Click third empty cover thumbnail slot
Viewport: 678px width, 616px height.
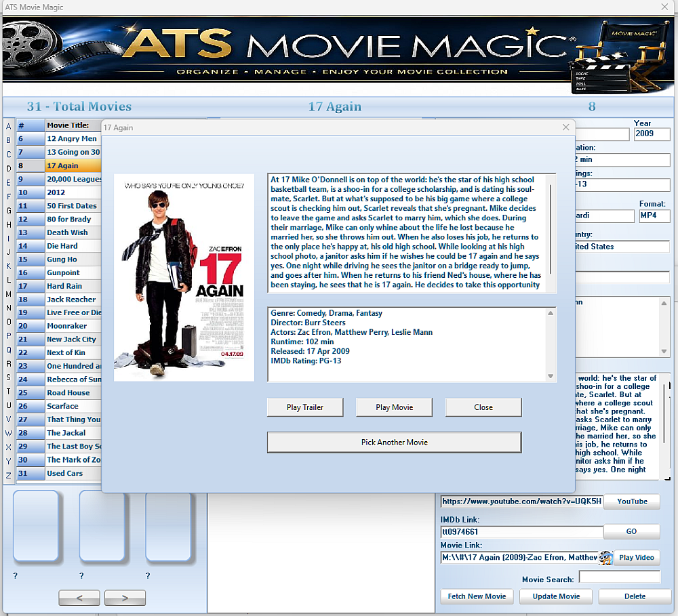(169, 526)
